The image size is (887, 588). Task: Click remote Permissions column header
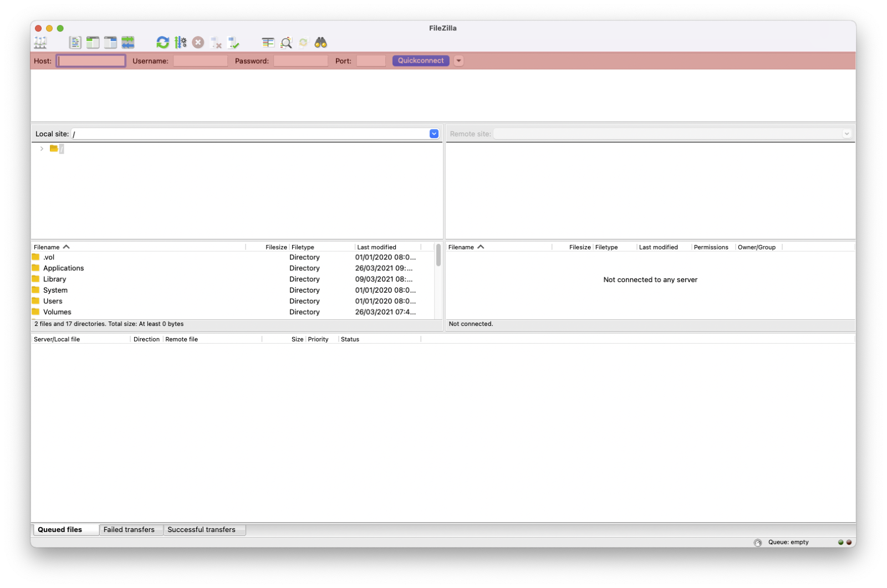tap(713, 247)
